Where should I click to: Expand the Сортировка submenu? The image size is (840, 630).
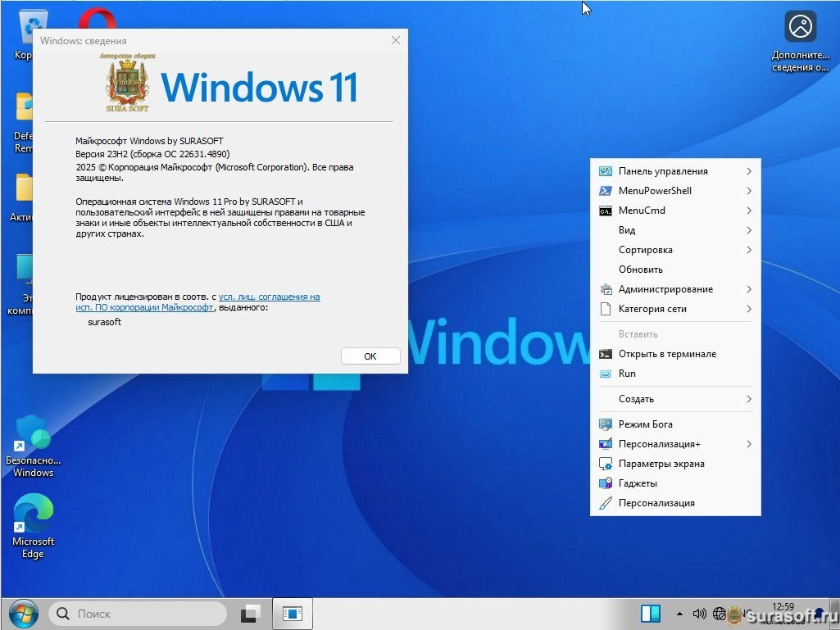675,250
